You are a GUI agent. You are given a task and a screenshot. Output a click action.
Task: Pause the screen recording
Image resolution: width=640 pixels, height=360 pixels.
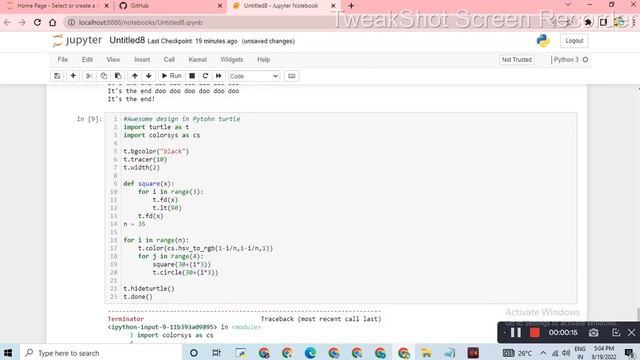click(x=516, y=333)
